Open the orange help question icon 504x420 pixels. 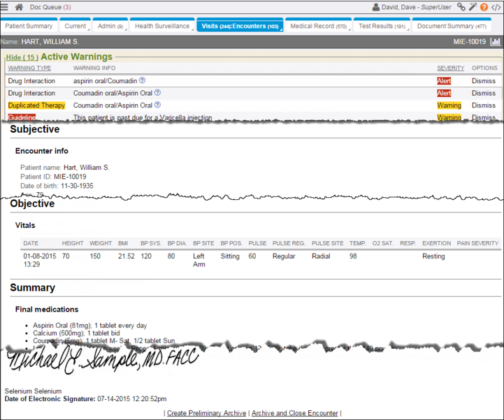(x=484, y=7)
